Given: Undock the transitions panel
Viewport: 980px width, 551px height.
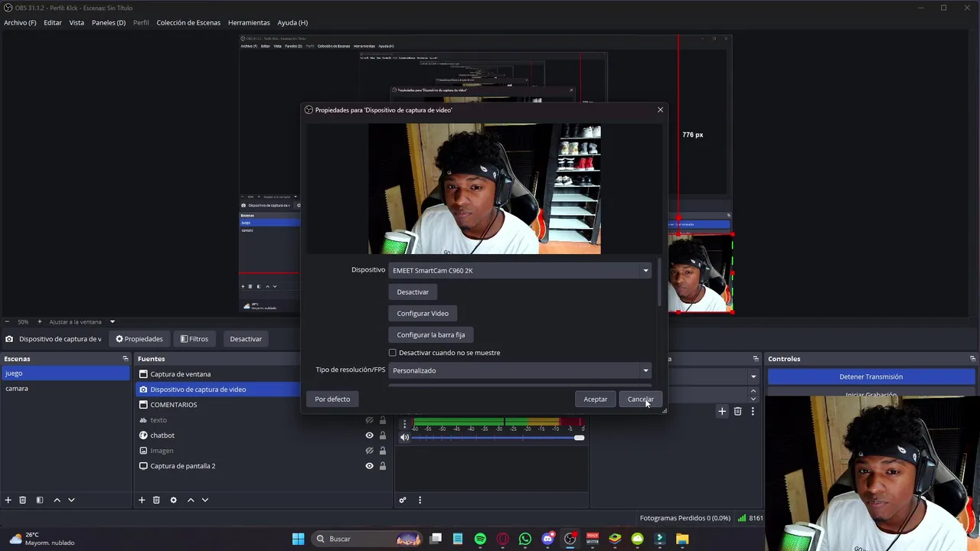Looking at the screenshot, I should tap(756, 358).
